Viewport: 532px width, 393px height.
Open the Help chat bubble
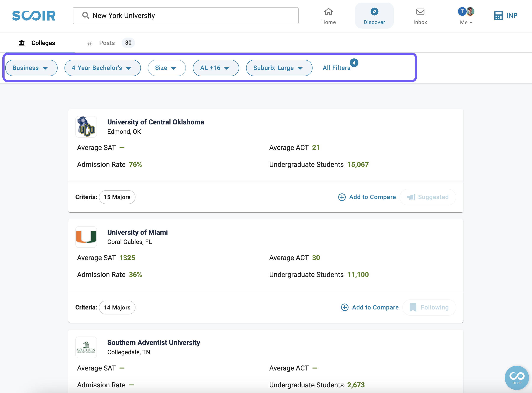(x=517, y=378)
